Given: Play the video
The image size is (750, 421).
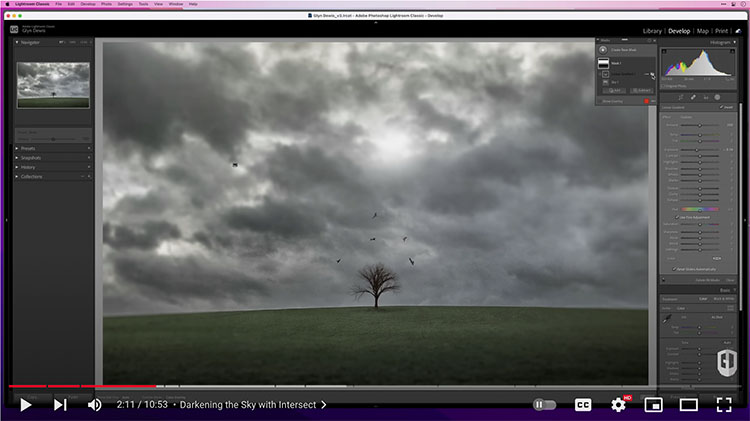Looking at the screenshot, I should point(25,405).
